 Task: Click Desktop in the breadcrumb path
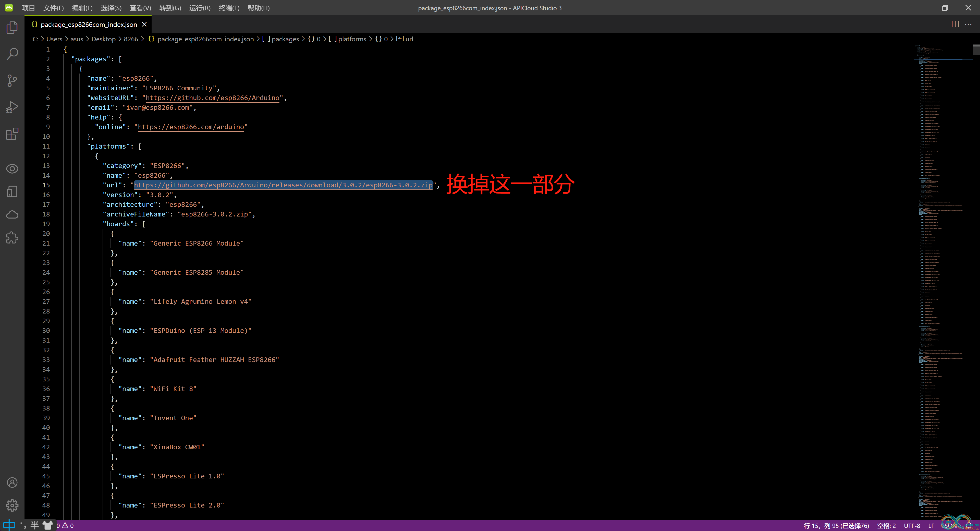point(103,39)
